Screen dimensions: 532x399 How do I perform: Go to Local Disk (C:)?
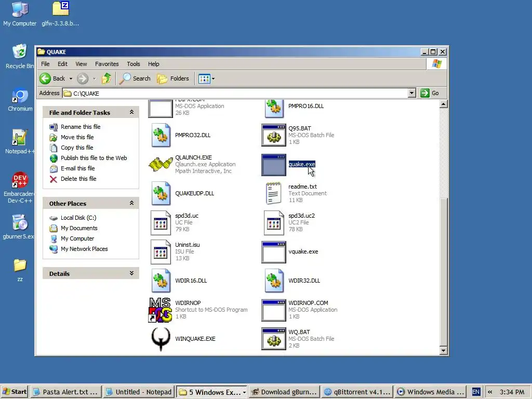click(78, 218)
